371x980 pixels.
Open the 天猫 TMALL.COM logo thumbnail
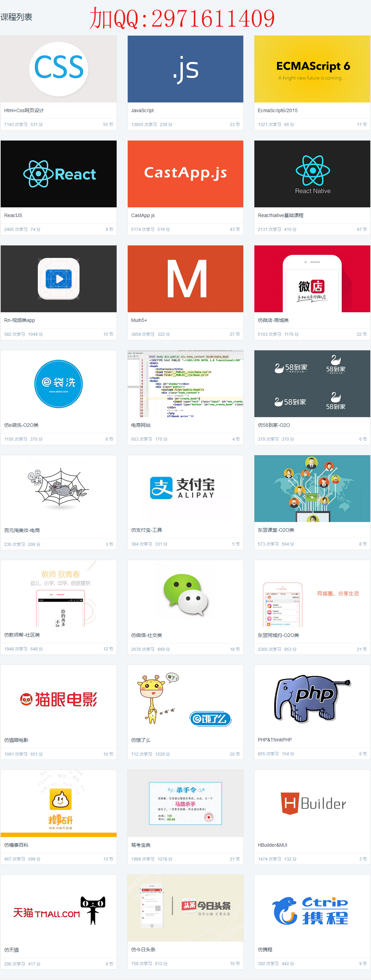(58, 908)
